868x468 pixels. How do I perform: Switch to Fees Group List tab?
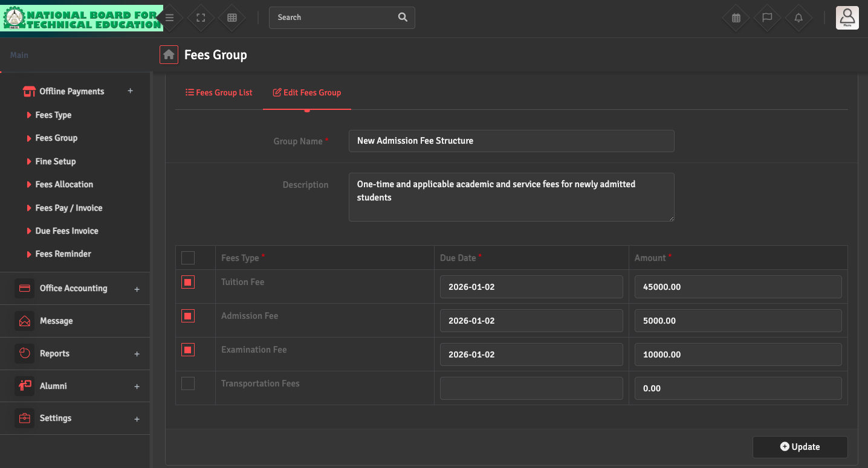tap(219, 92)
